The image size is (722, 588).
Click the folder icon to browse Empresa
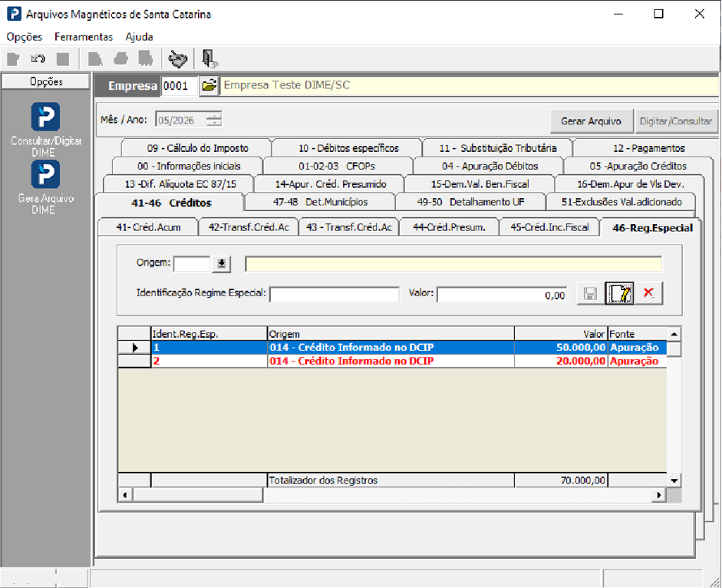[x=209, y=86]
